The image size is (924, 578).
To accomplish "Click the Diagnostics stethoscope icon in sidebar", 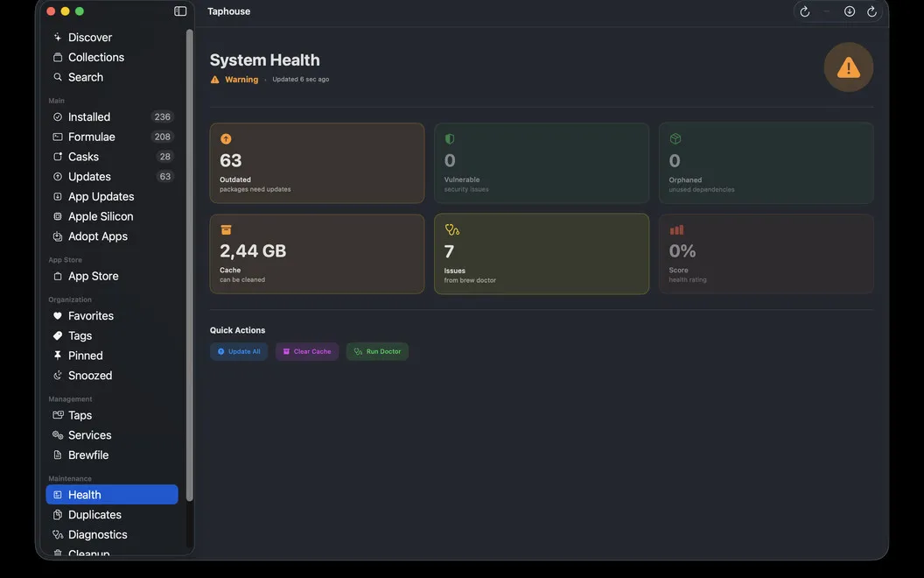I will tap(58, 535).
